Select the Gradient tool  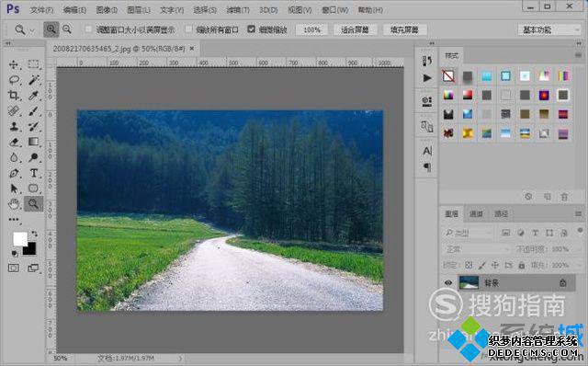pos(33,142)
